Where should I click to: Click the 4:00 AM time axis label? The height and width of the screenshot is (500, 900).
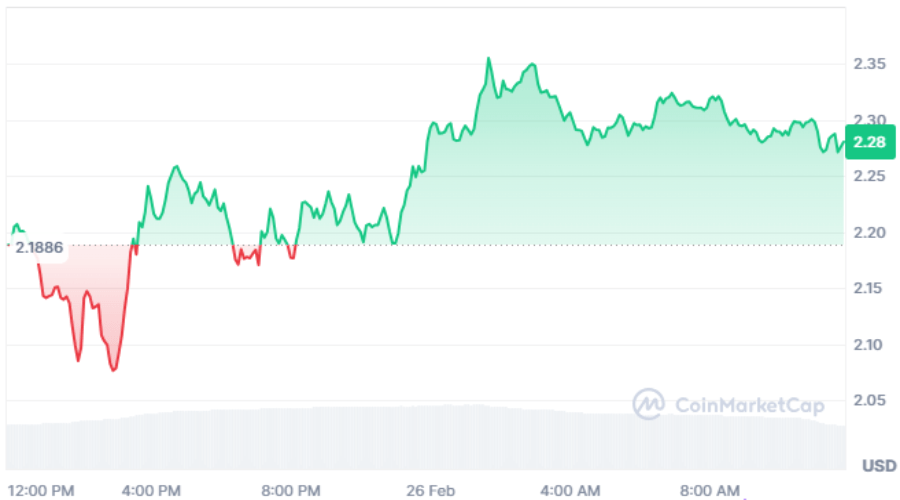[571, 490]
